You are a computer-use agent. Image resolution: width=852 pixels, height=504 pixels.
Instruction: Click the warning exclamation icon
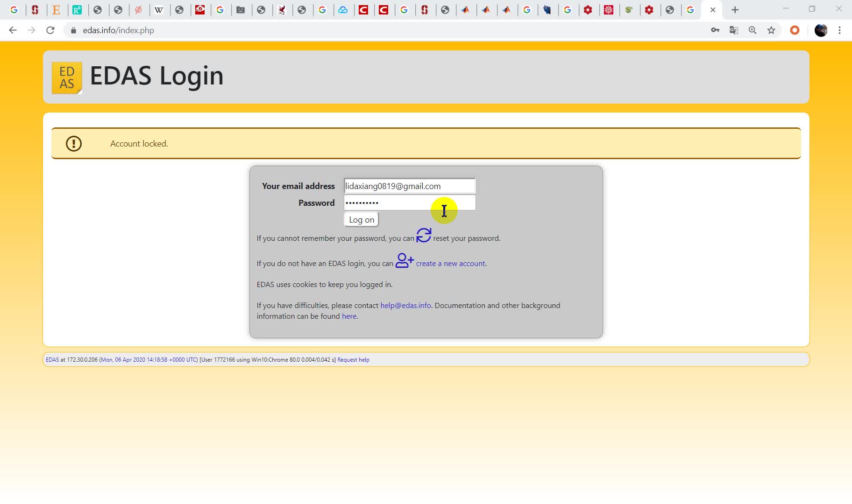[x=74, y=144]
